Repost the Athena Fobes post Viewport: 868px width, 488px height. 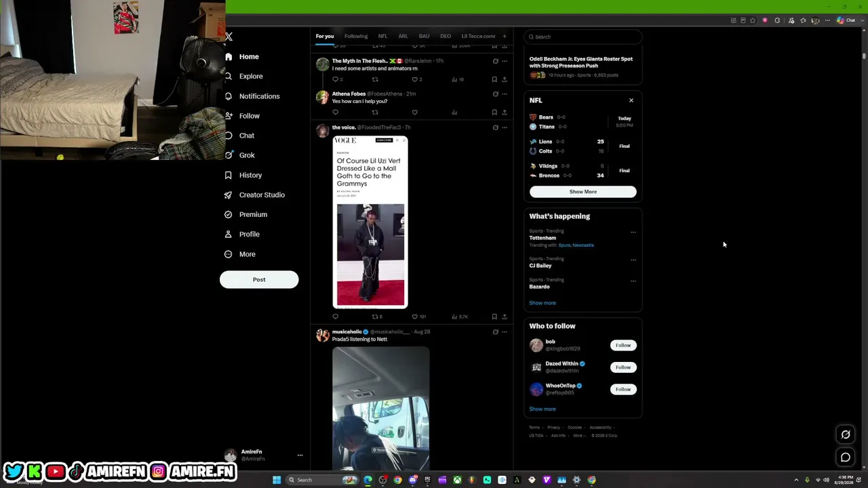click(x=375, y=113)
